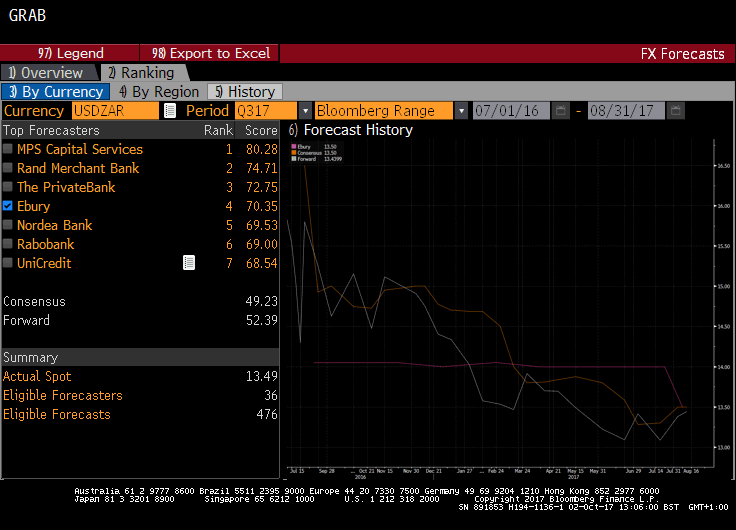This screenshot has width=736, height=530.
Task: Click Export to Excel
Action: point(209,53)
